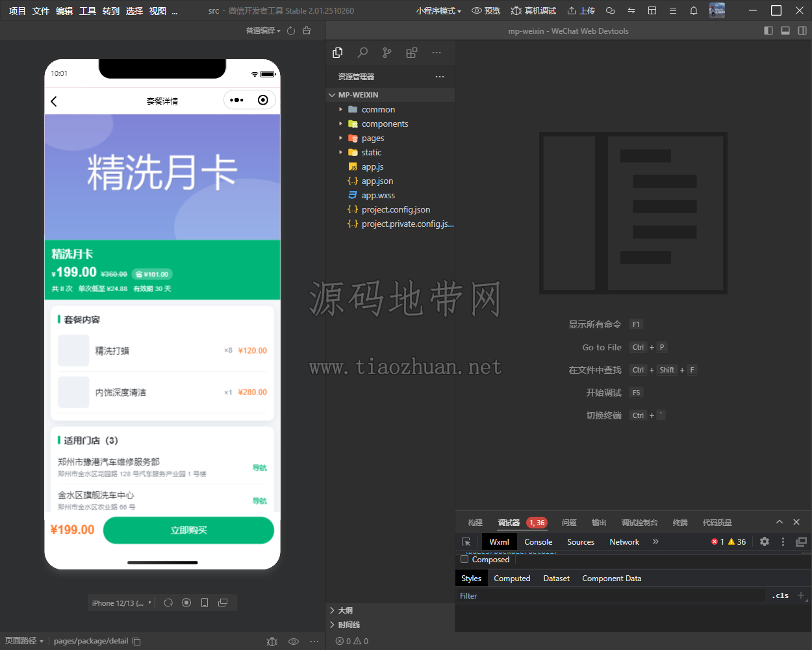Click the back arrow on 套餐详情 page
The width and height of the screenshot is (812, 650).
[x=54, y=101]
